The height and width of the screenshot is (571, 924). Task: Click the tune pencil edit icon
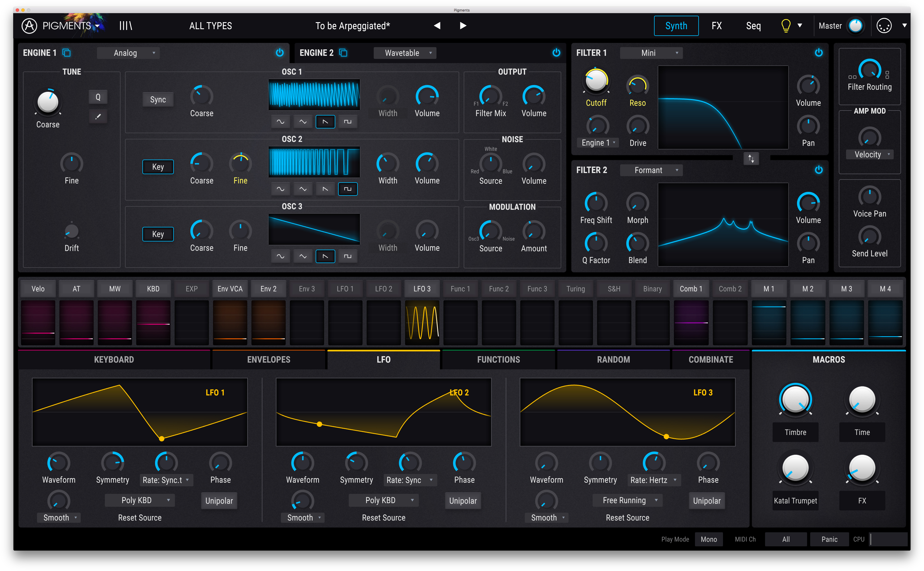pyautogui.click(x=98, y=117)
